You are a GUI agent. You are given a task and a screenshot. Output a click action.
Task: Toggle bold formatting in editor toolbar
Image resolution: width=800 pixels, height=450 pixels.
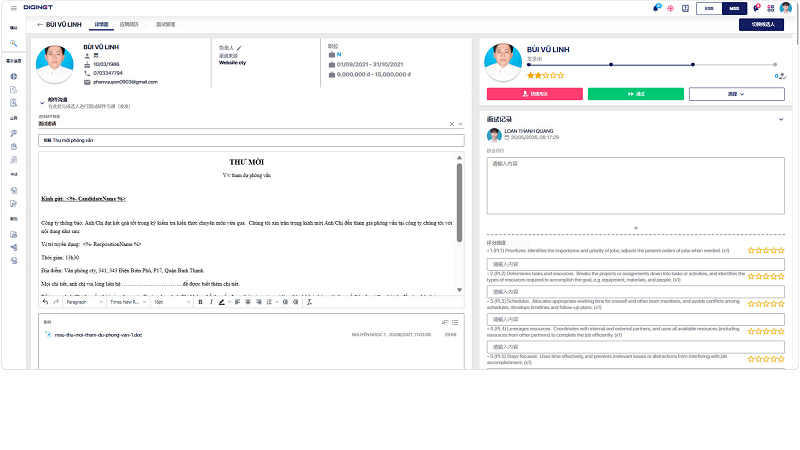201,302
